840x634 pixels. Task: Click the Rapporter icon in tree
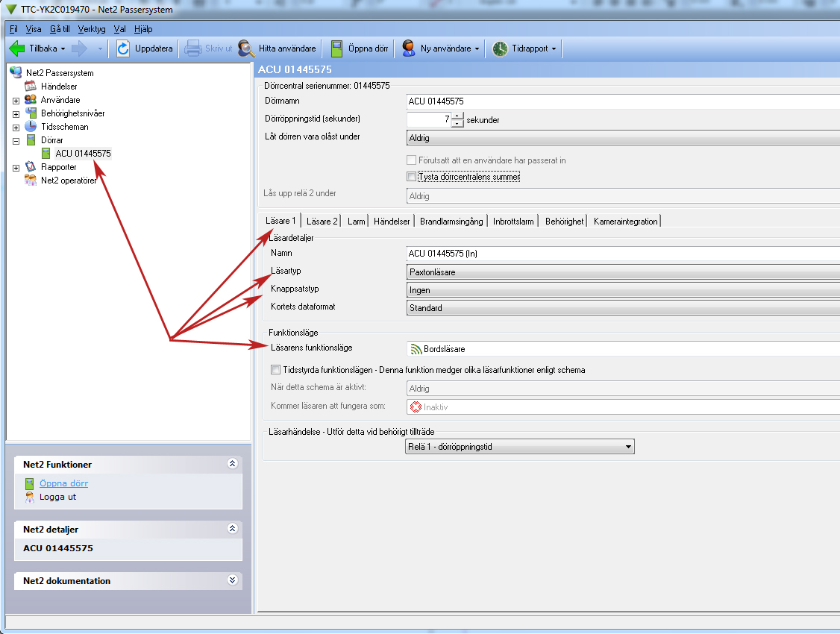[31, 166]
